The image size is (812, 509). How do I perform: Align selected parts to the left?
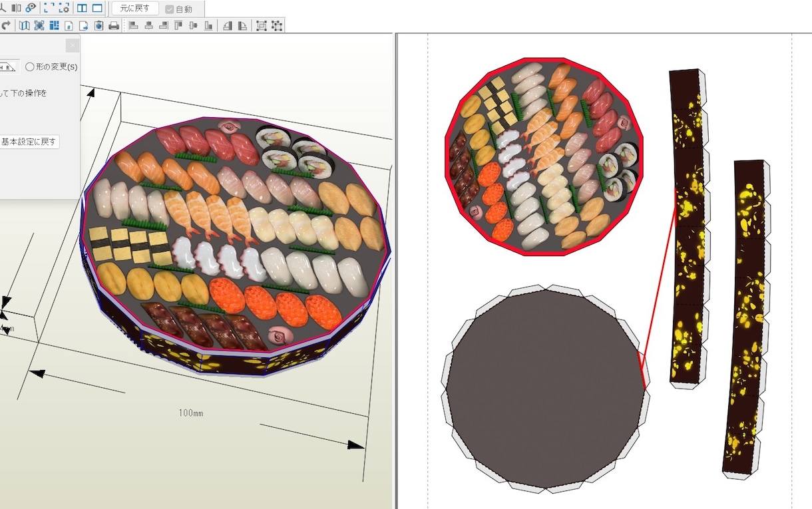click(x=134, y=26)
